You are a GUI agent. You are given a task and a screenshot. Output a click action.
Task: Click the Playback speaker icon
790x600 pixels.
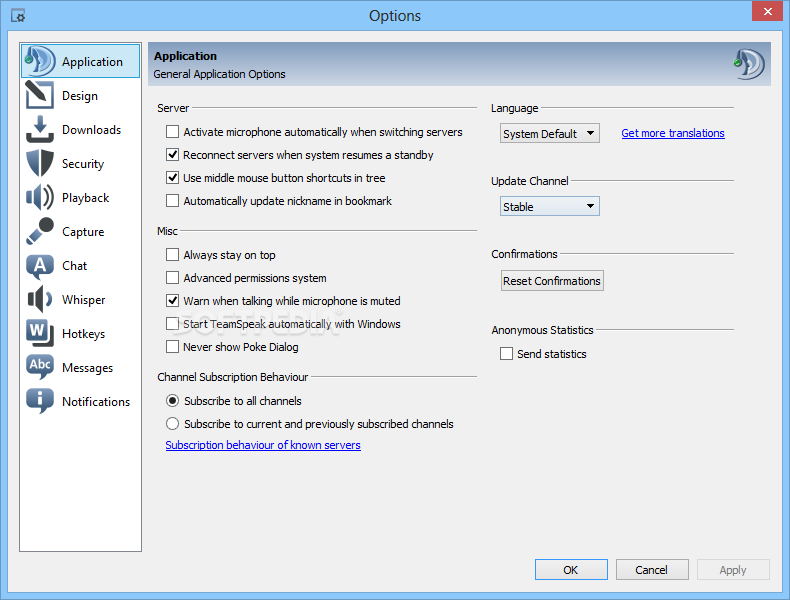[40, 197]
